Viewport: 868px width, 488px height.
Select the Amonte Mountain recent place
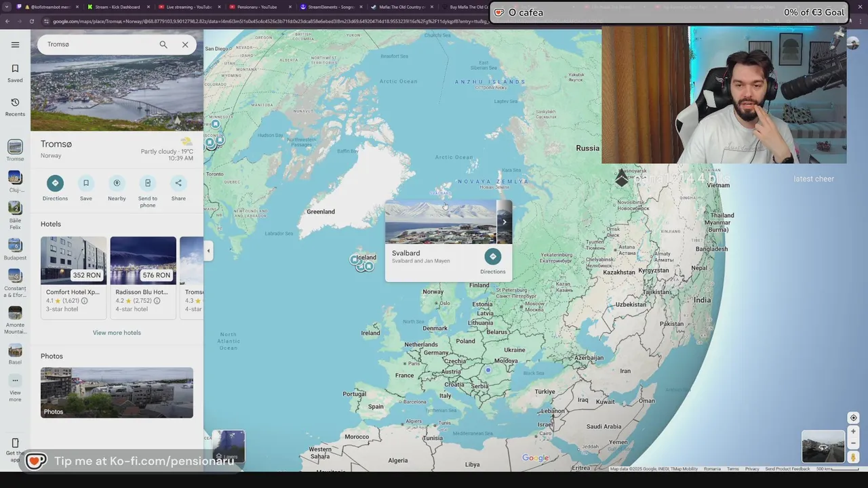pos(15,320)
